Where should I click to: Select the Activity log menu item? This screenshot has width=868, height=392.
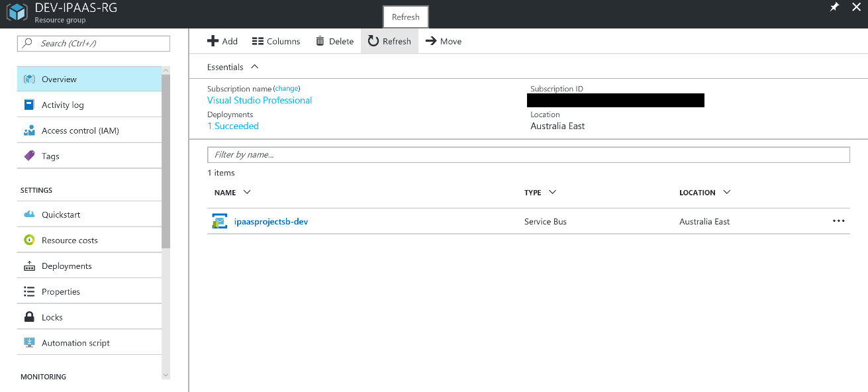[x=62, y=105]
